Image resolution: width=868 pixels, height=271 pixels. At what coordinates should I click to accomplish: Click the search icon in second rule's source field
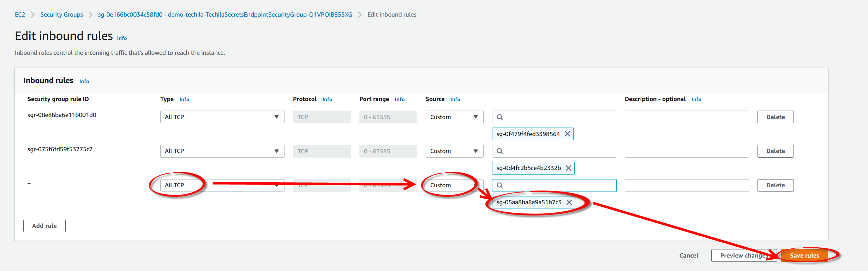click(x=500, y=151)
